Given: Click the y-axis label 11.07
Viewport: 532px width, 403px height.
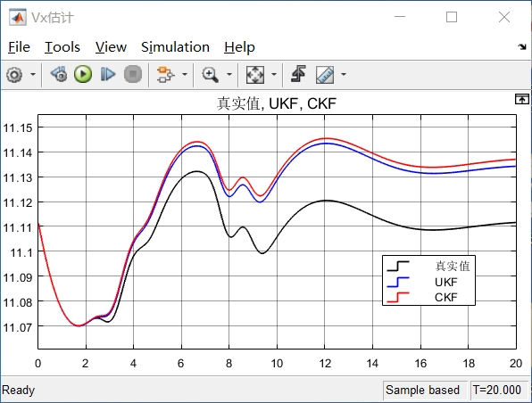Looking at the screenshot, I should pyautogui.click(x=18, y=327).
